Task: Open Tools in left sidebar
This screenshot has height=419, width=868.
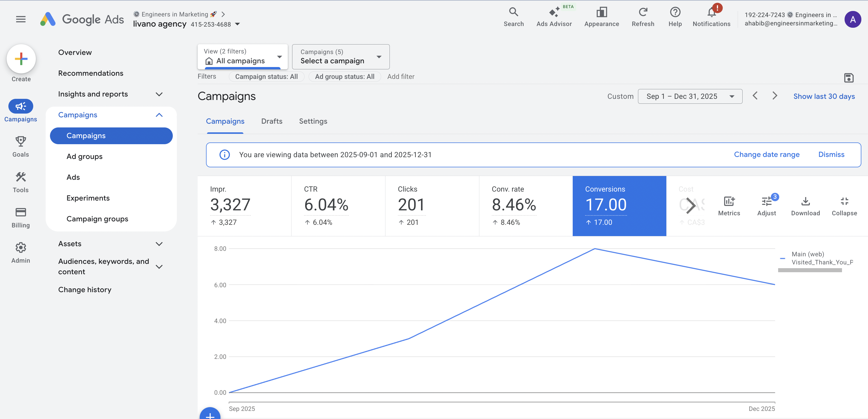Action: (x=21, y=182)
